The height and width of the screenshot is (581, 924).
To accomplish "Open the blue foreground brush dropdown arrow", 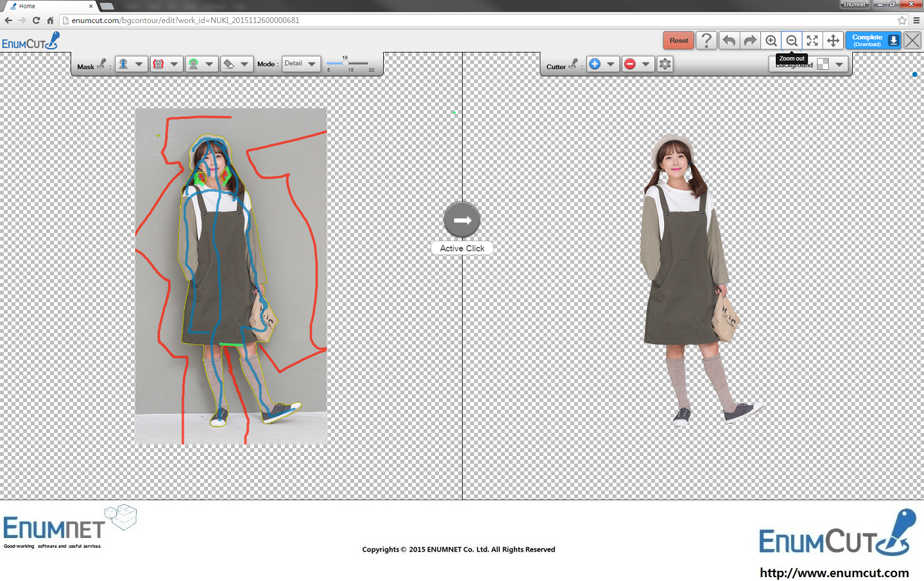I will (x=139, y=64).
